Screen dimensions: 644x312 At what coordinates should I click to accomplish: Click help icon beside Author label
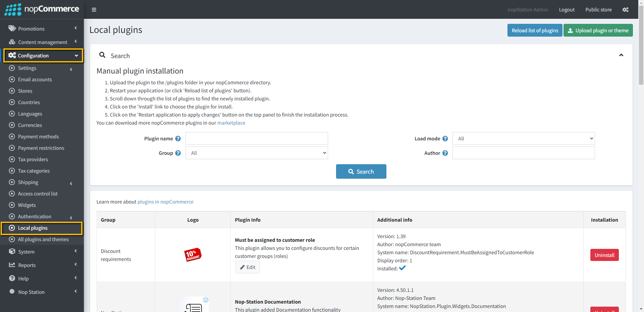click(445, 153)
